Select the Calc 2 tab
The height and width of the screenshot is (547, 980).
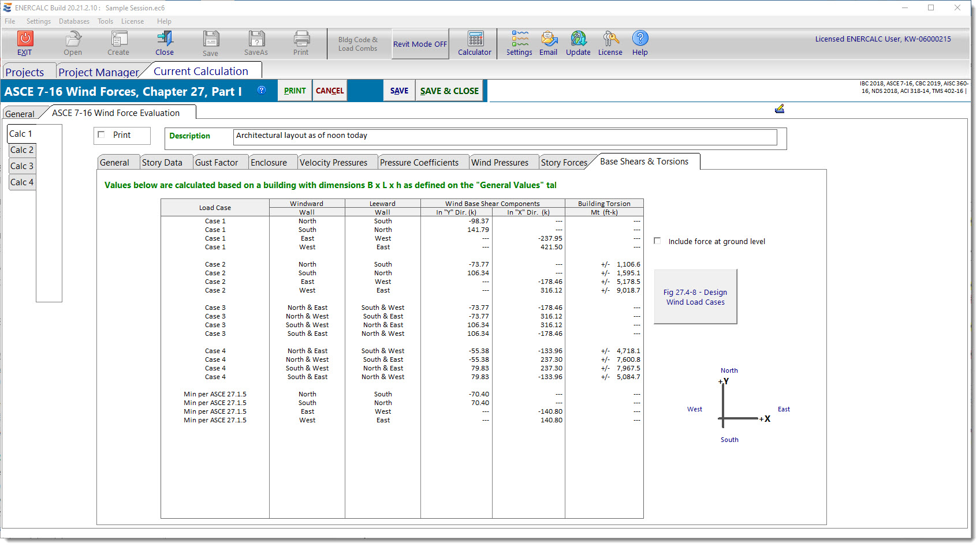22,150
